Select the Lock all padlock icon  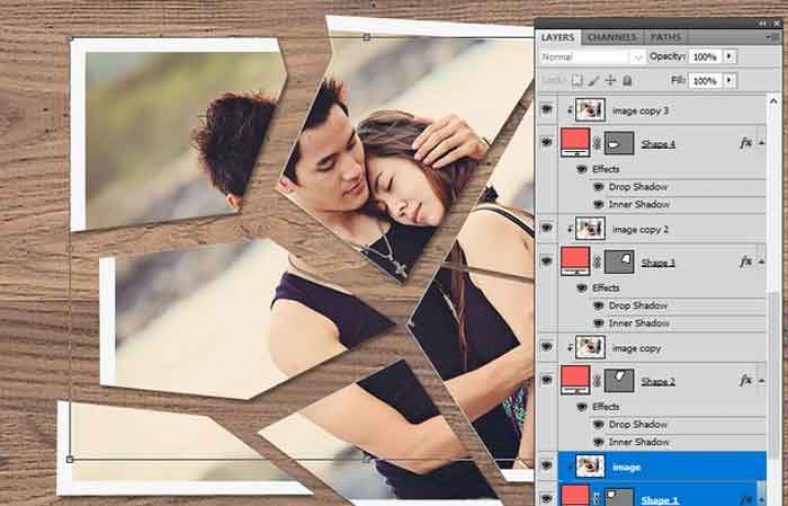(x=627, y=81)
